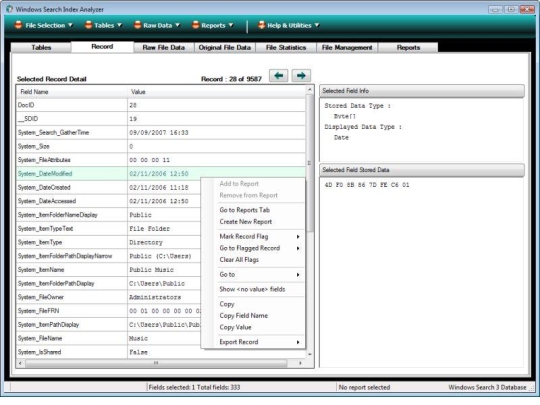Select the System_FileOwner field
The width and height of the screenshot is (540, 405).
point(108,297)
